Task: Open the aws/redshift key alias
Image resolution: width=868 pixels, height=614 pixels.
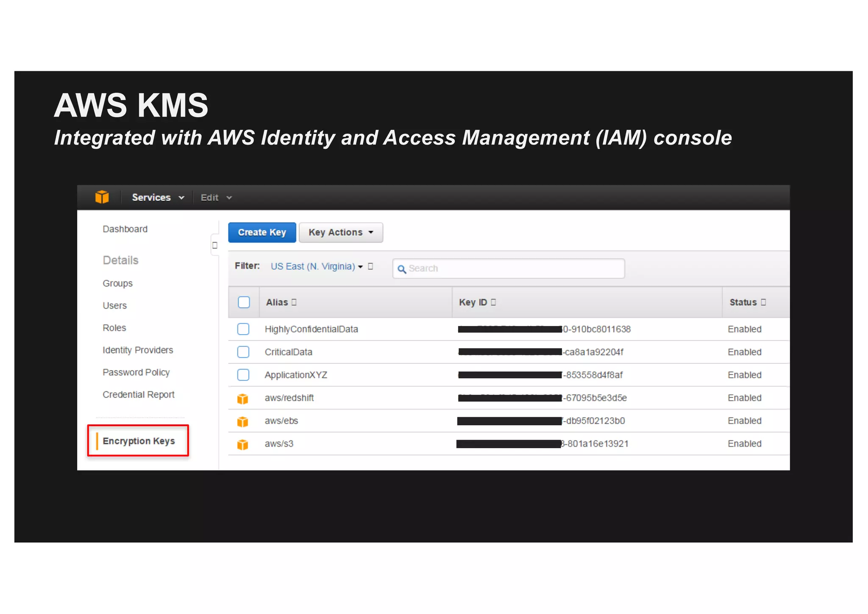Action: (289, 398)
